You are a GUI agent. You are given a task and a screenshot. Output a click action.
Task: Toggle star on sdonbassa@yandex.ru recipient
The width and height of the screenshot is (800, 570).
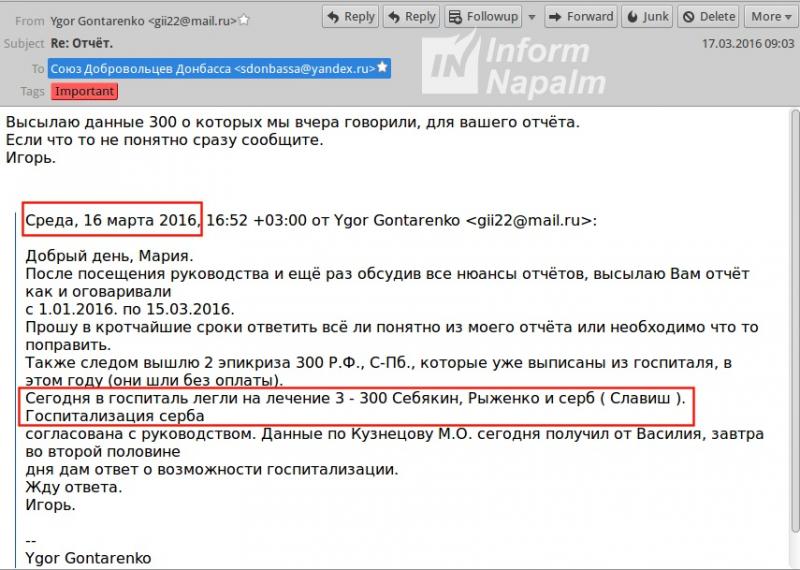[x=383, y=68]
